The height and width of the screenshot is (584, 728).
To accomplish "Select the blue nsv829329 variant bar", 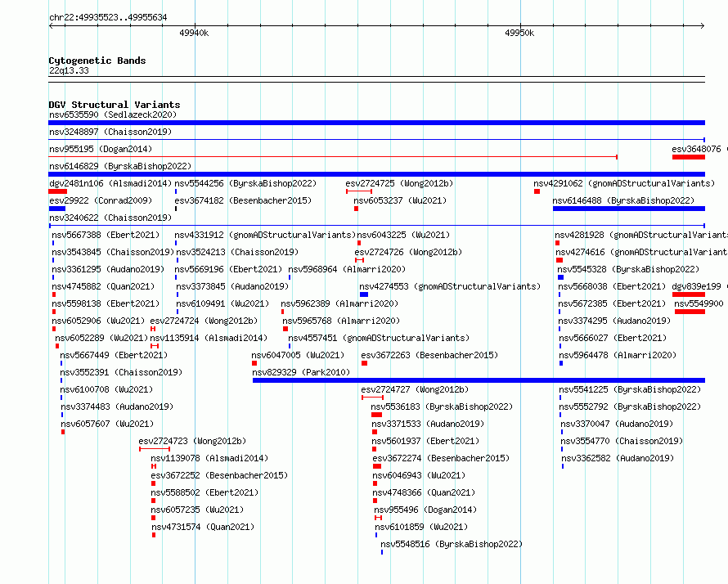I will click(x=479, y=380).
